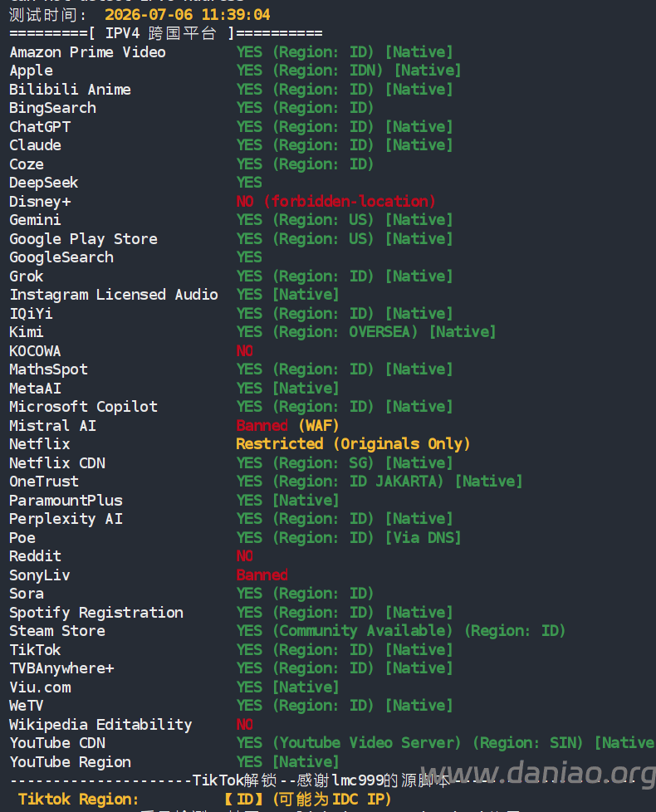Click the Gemini Region US result
The image size is (656, 812).
tap(323, 220)
